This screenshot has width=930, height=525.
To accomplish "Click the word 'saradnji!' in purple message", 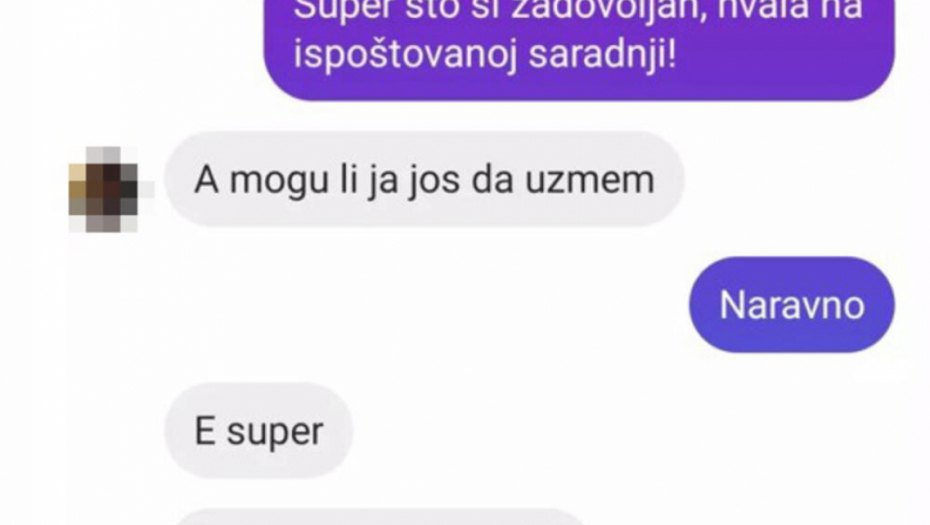I will pyautogui.click(x=601, y=55).
